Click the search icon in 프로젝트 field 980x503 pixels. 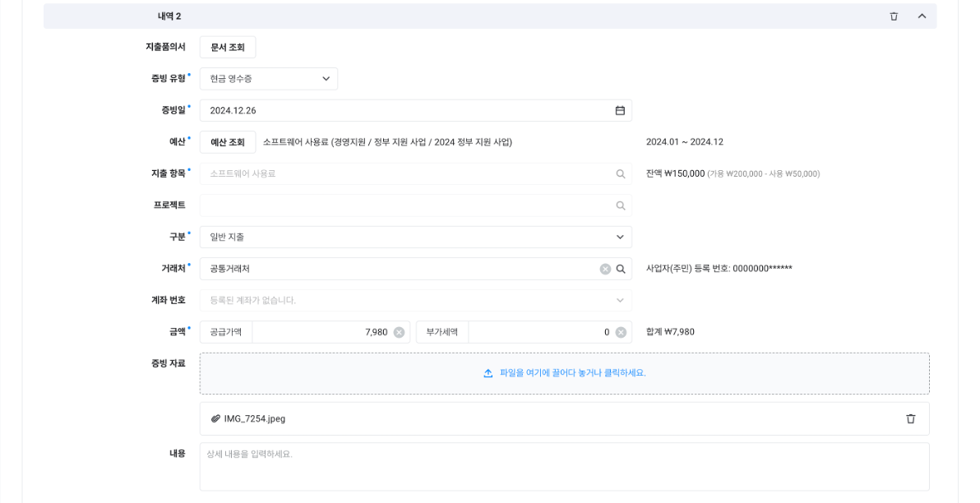click(621, 205)
